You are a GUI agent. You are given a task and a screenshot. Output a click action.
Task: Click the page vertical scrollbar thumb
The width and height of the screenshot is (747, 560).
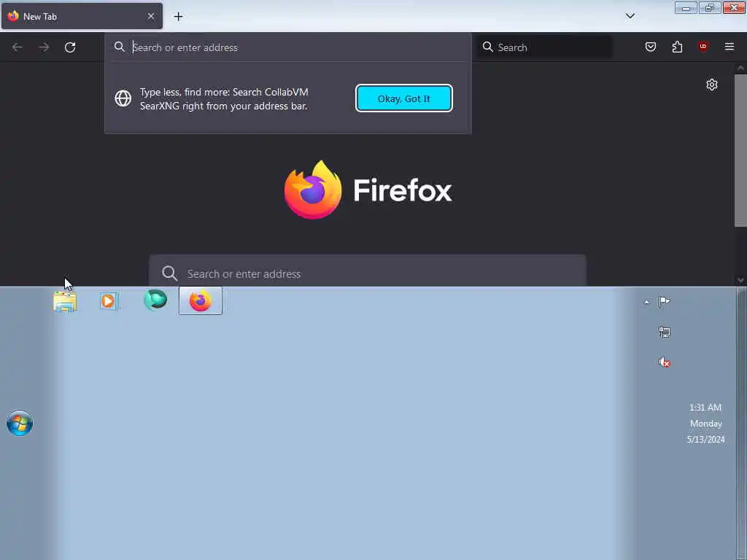(x=740, y=150)
